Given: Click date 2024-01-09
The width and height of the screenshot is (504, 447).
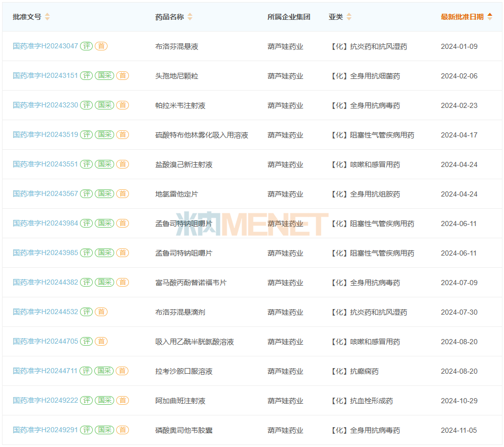Looking at the screenshot, I should (459, 46).
